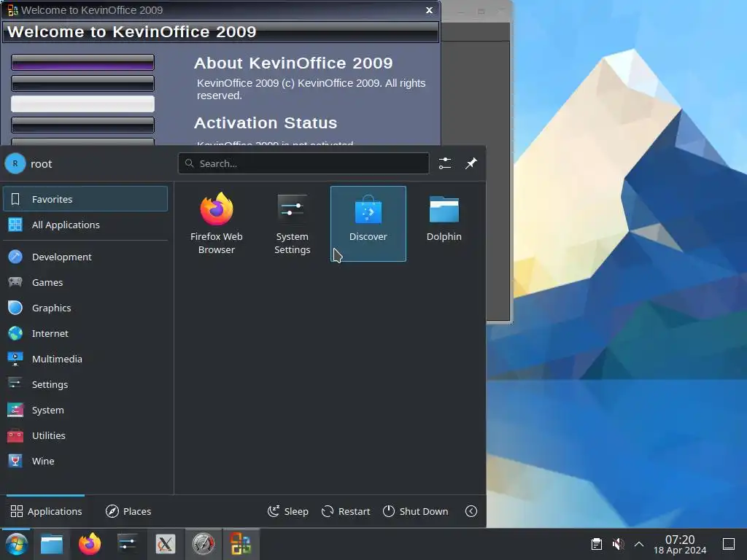Open the Settings category

(x=85, y=384)
